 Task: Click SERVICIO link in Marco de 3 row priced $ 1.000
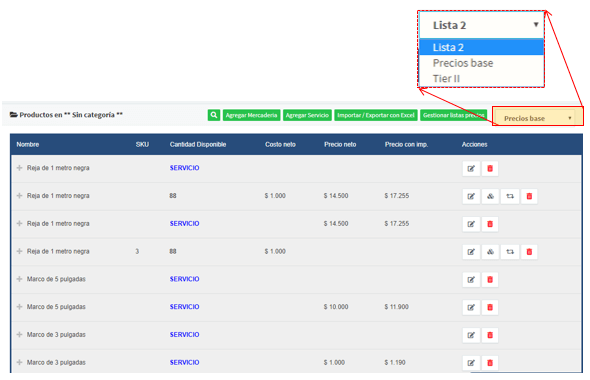click(x=184, y=363)
